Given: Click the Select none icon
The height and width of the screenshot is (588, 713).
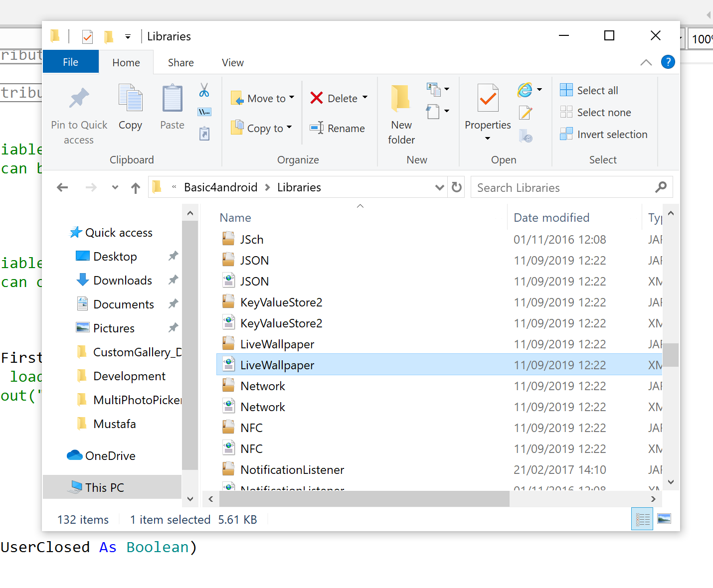Looking at the screenshot, I should coord(566,112).
